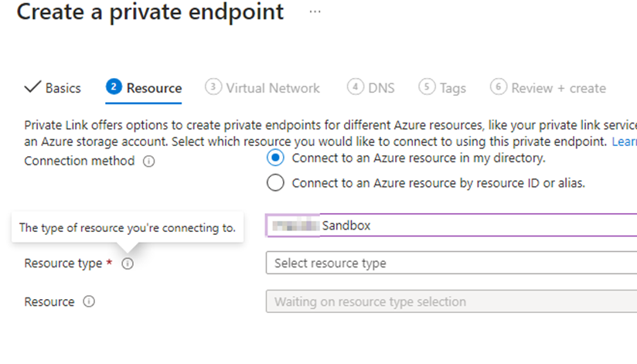Switch to the Virtual Network tab
637x364 pixels.
coord(262,88)
